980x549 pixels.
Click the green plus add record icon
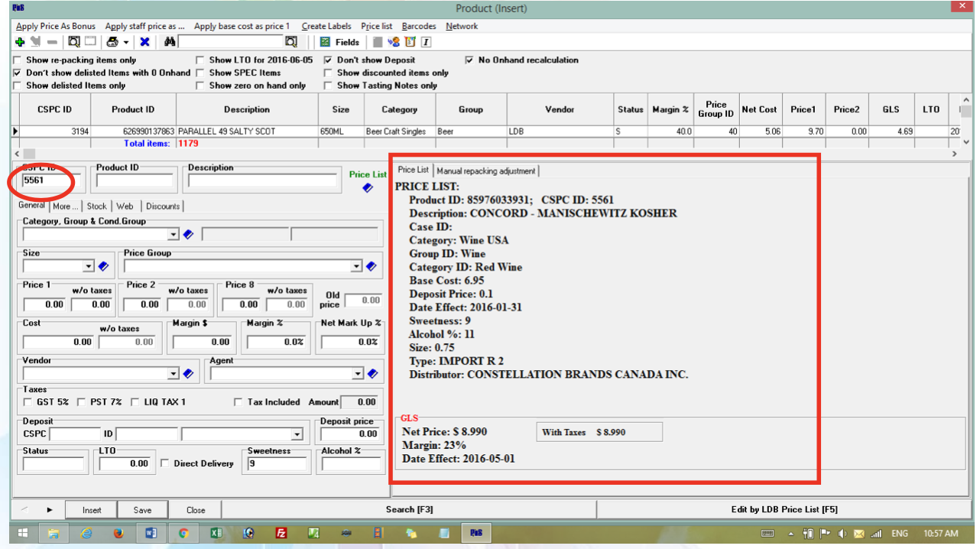coord(20,42)
